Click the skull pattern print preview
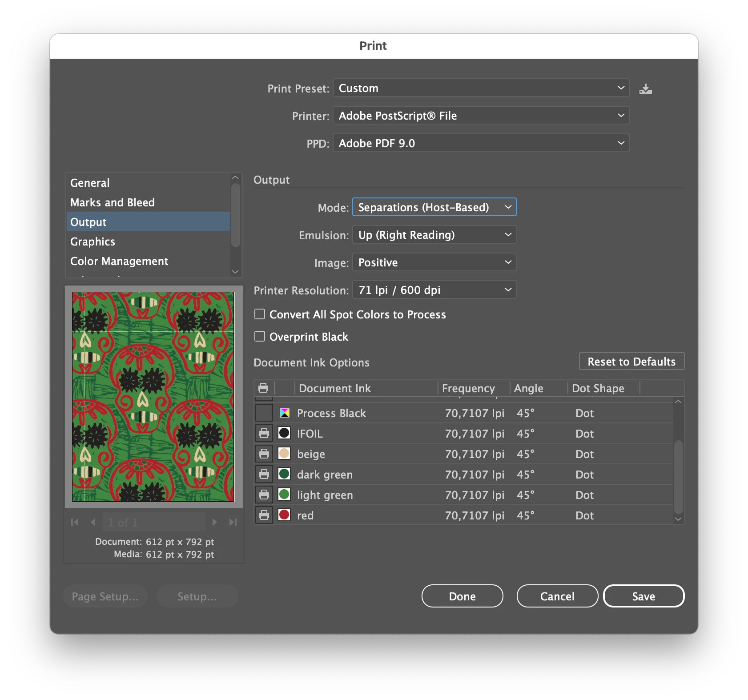The height and width of the screenshot is (700, 748). [153, 397]
